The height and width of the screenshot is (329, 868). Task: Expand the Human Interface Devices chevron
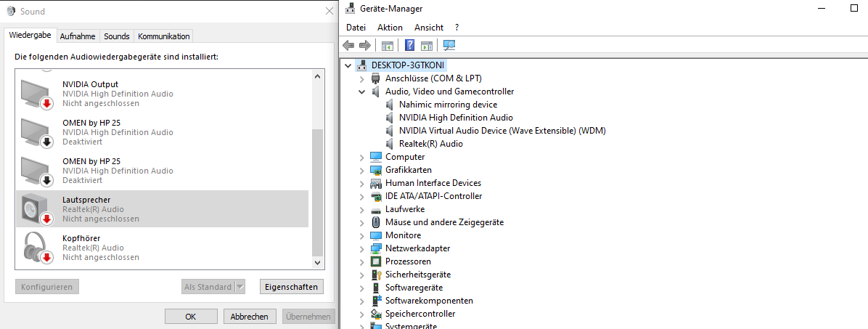click(x=361, y=183)
